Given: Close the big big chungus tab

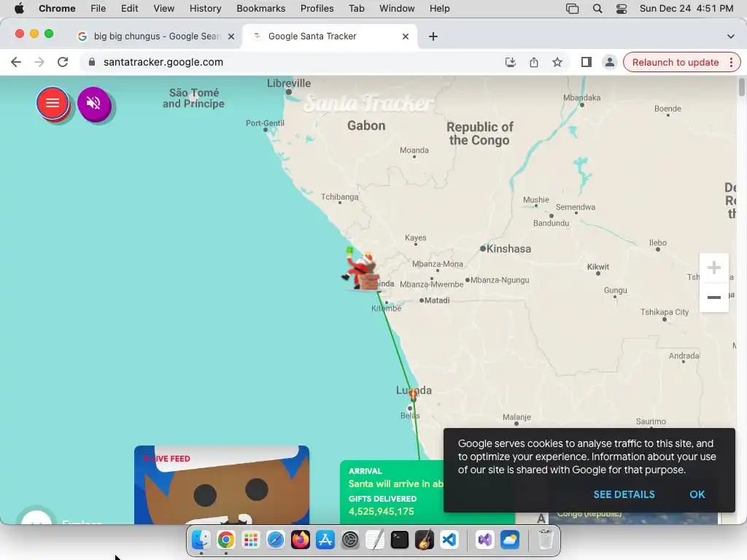Looking at the screenshot, I should (231, 36).
